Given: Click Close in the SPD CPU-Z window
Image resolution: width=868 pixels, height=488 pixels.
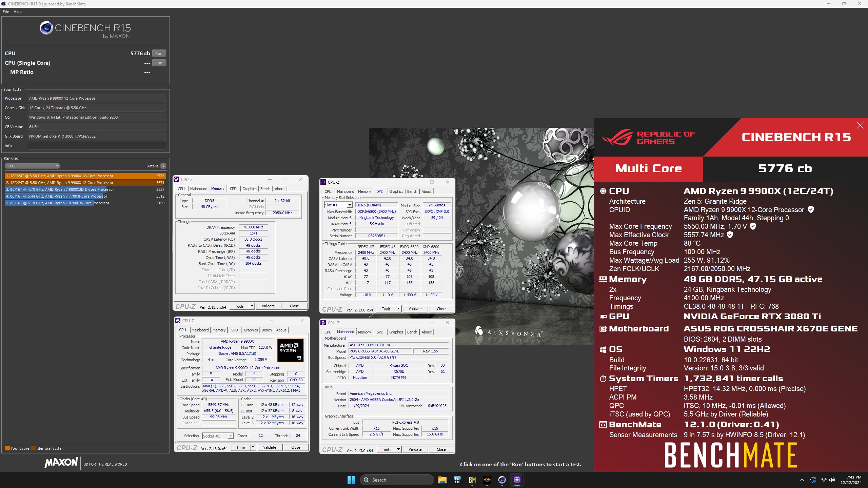Looking at the screenshot, I should click(x=441, y=309).
